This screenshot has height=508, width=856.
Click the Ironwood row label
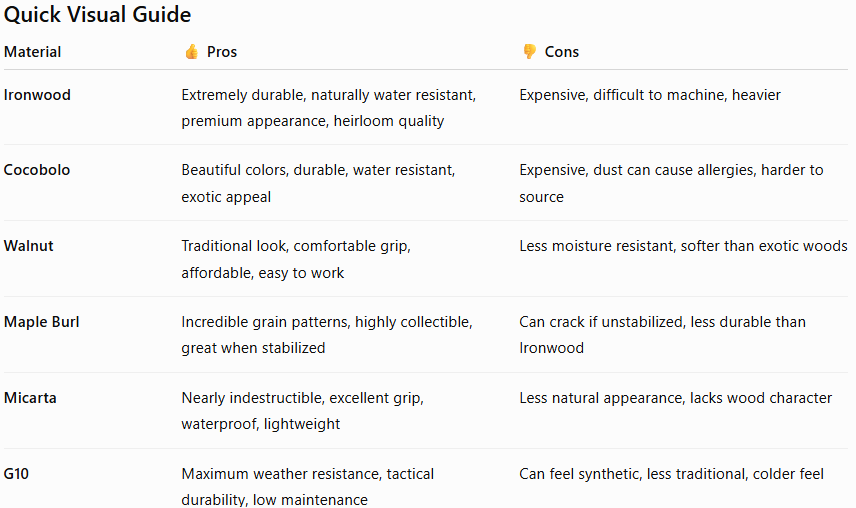[37, 95]
